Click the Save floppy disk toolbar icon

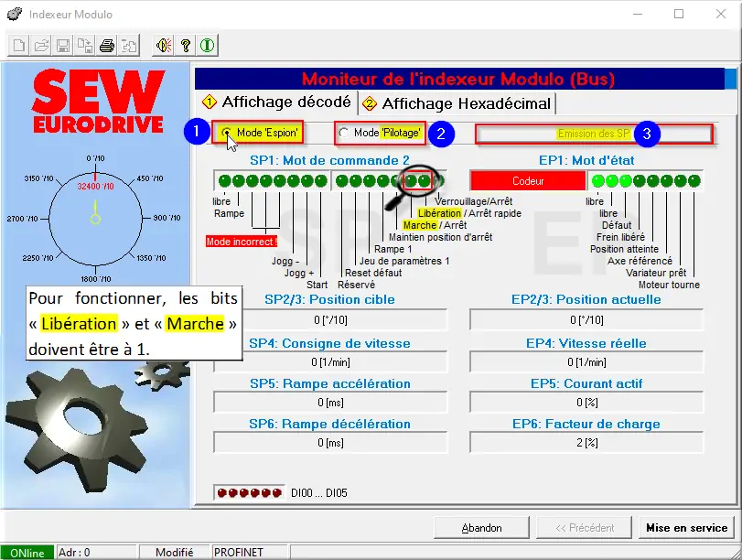(63, 46)
